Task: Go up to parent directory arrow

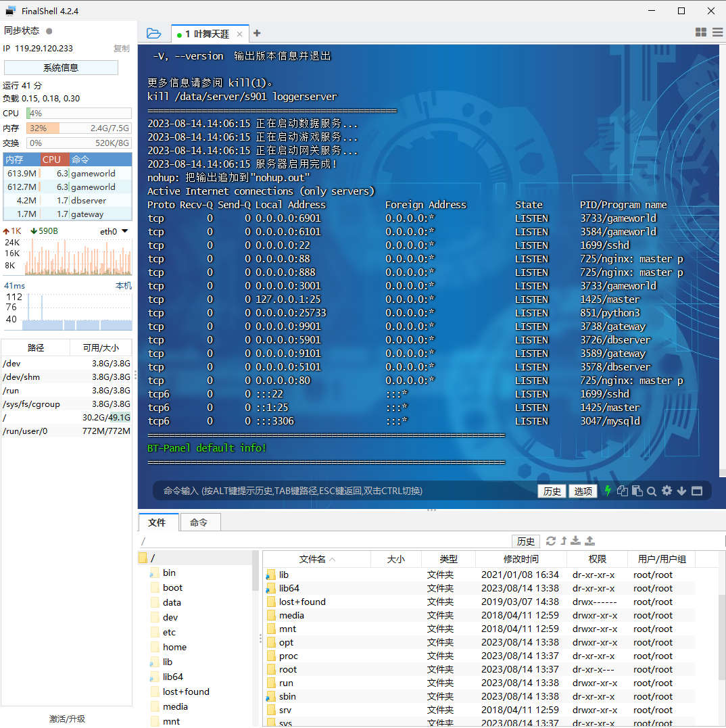Action: 564,541
